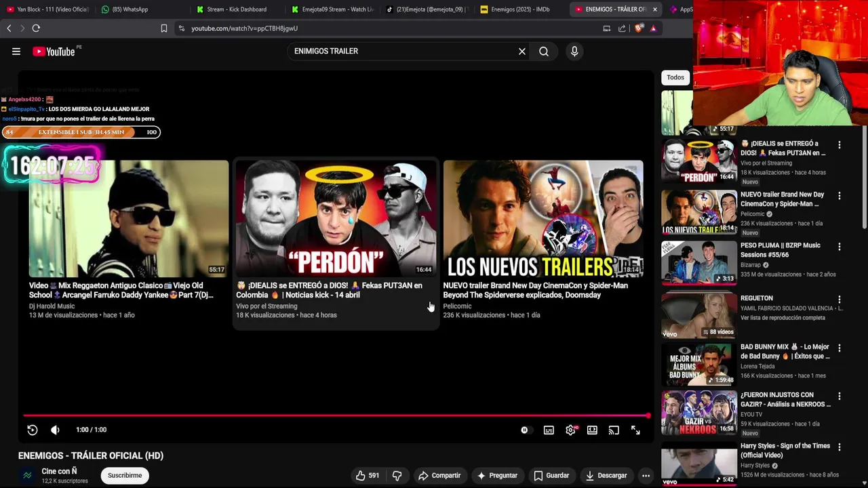Switch to Yan Block - 111 browser tab
The width and height of the screenshot is (868, 488).
[47, 9]
